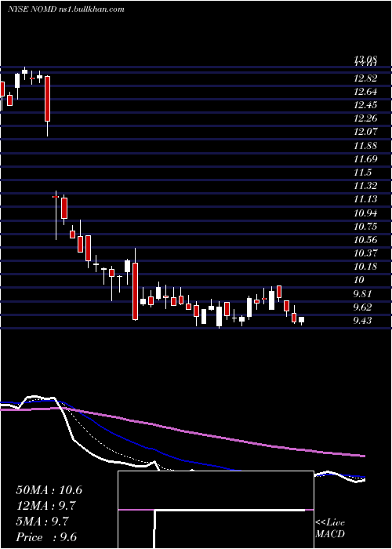Image resolution: width=392 pixels, height=549 pixels.
Task: Click the 9.62 price axis label
Action: point(362,307)
